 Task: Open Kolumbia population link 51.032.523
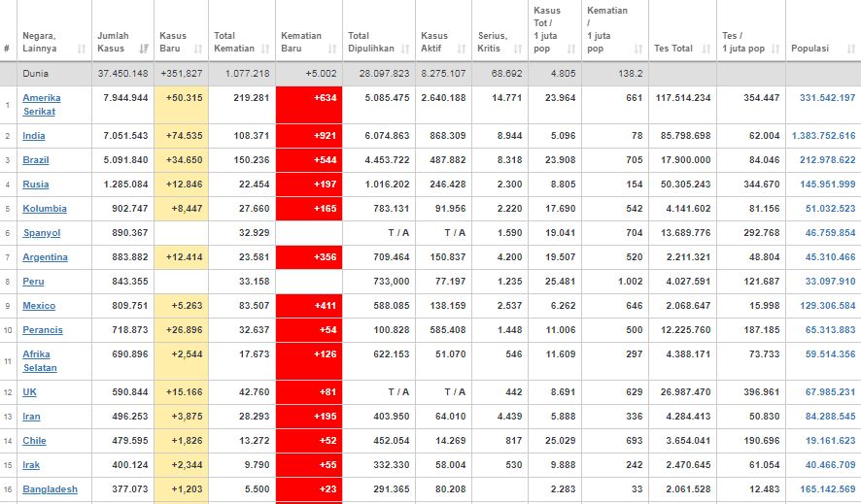coord(830,209)
